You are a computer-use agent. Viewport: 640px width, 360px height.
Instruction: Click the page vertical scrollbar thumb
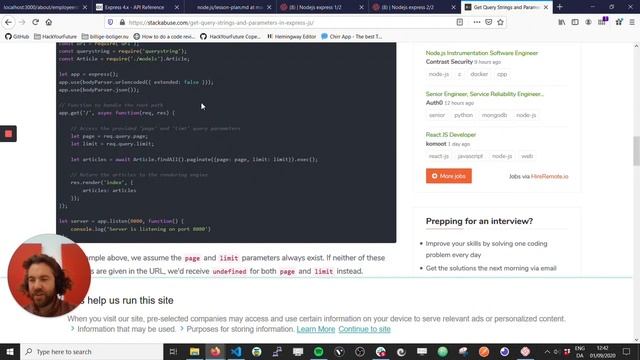tap(636, 151)
